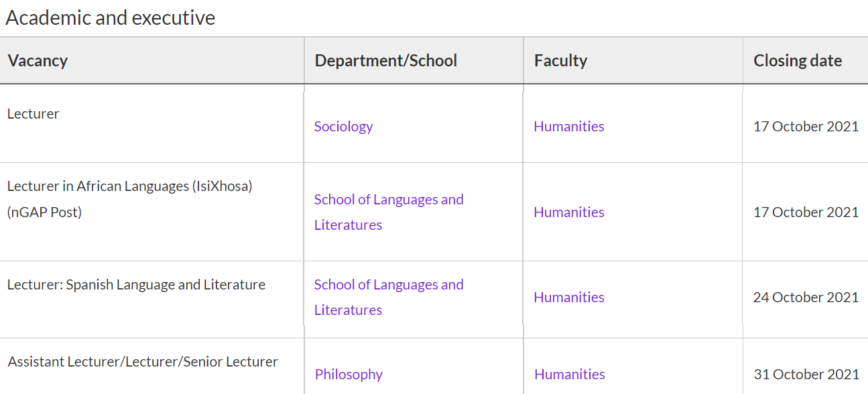868x394 pixels.
Task: Click the 31 October 2021 closing date
Action: 806,374
